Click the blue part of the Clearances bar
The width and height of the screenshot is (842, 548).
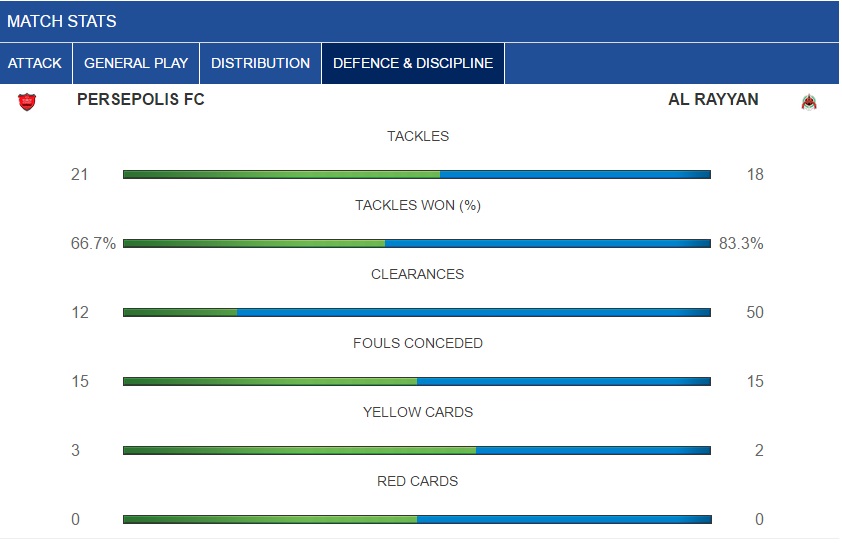click(474, 312)
